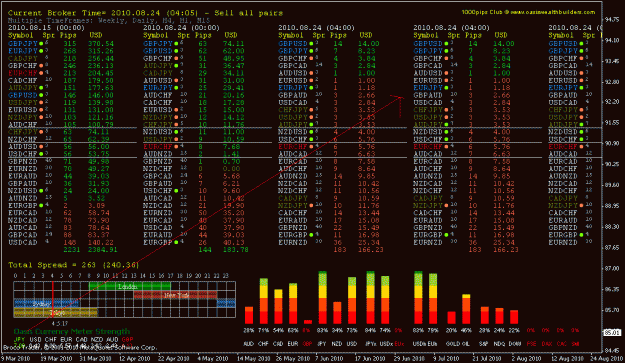Click green dot beside GBPJPY in 2010.08.15 column
Image resolution: width=625 pixels, height=363 pixels.
(x=41, y=43)
